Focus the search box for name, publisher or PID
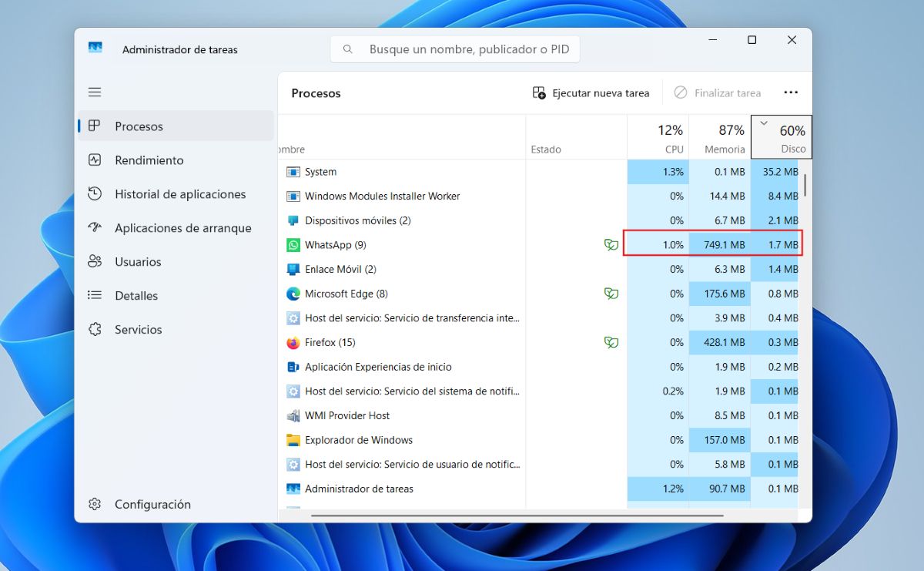924x571 pixels. pyautogui.click(x=455, y=49)
